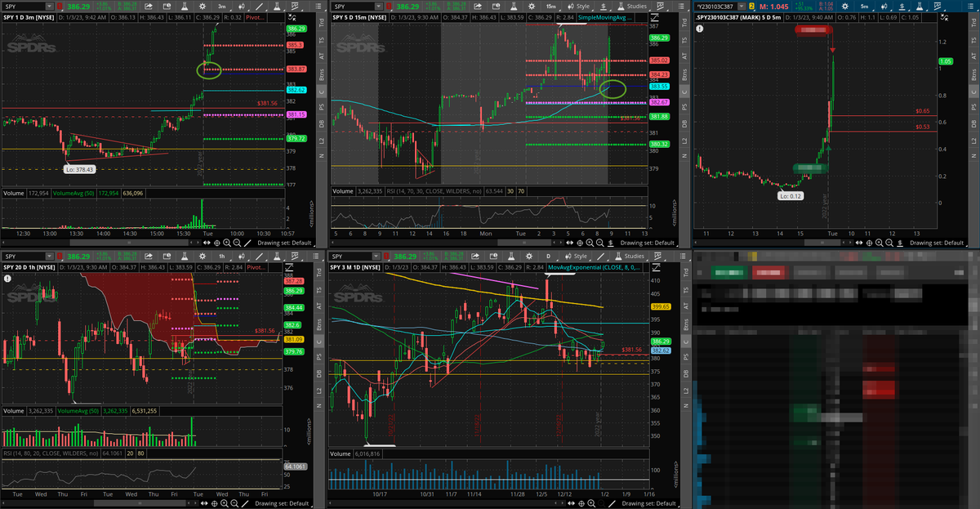Open the 3m timeframe selector
The height and width of the screenshot is (509, 980).
(x=221, y=6)
